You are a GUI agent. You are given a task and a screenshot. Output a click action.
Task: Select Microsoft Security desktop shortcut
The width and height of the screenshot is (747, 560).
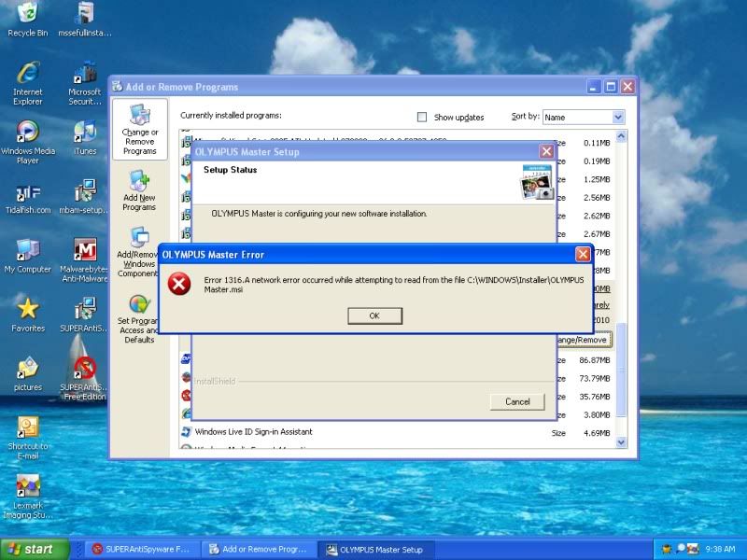[85, 83]
